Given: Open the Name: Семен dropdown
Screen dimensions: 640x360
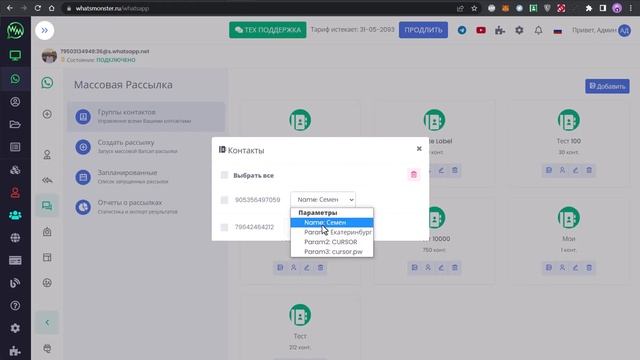Looking at the screenshot, I should [x=323, y=200].
